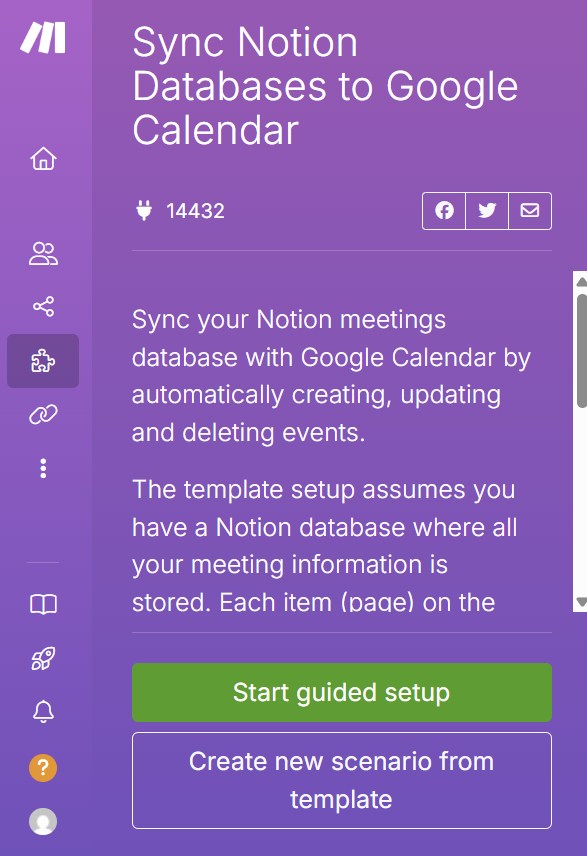Click the rocket What's new icon
This screenshot has height=856, width=587.
click(x=43, y=658)
